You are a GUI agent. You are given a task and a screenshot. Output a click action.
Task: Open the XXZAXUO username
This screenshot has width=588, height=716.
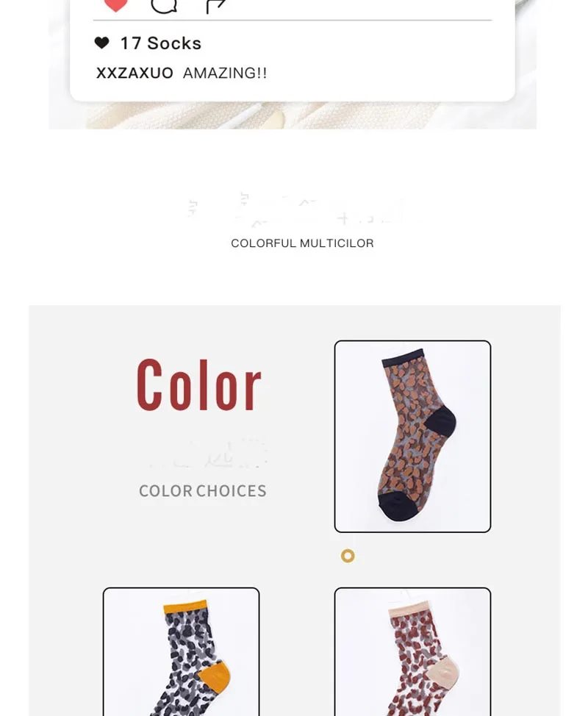tap(135, 73)
